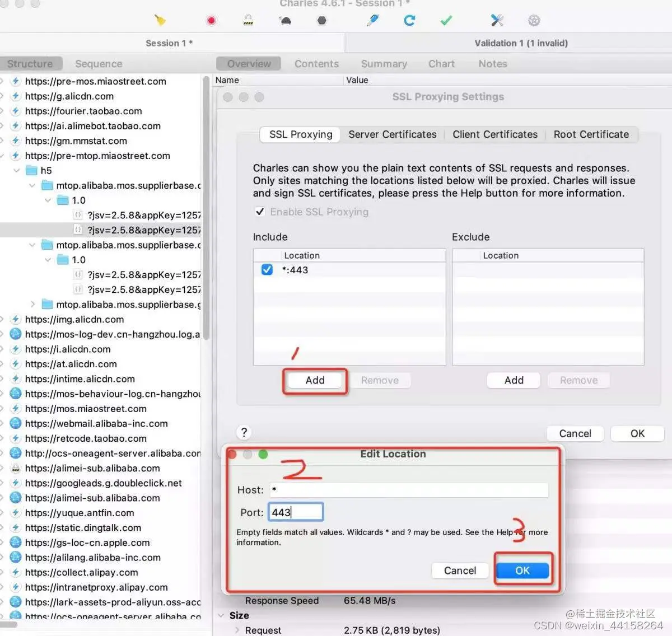Uncheck the *:443 location checkbox
The width and height of the screenshot is (672, 636).
click(267, 269)
